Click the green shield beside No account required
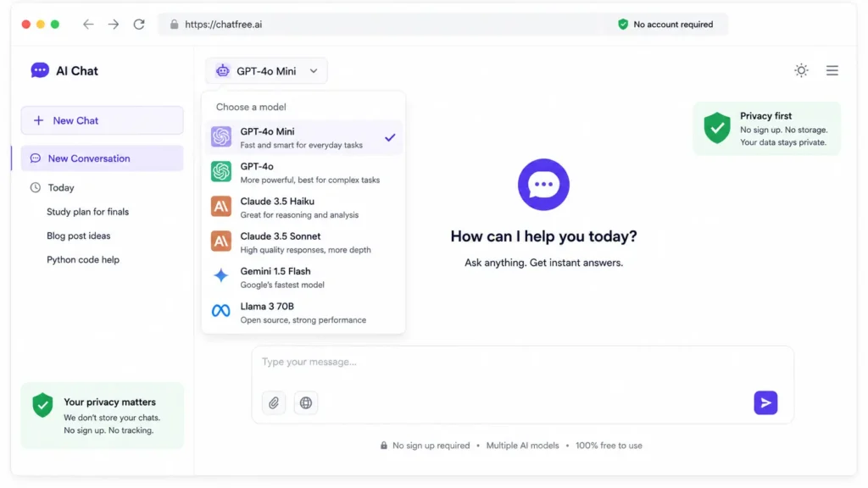The width and height of the screenshot is (868, 488). (623, 25)
